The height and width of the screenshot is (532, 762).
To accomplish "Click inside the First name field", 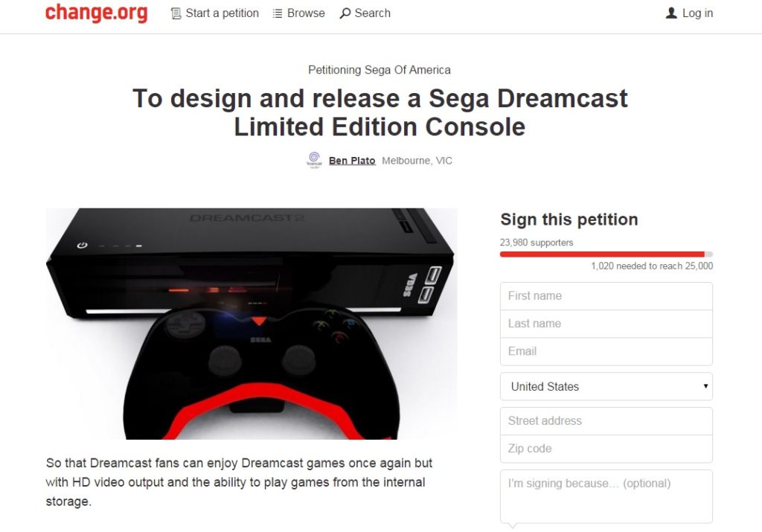I will click(606, 295).
